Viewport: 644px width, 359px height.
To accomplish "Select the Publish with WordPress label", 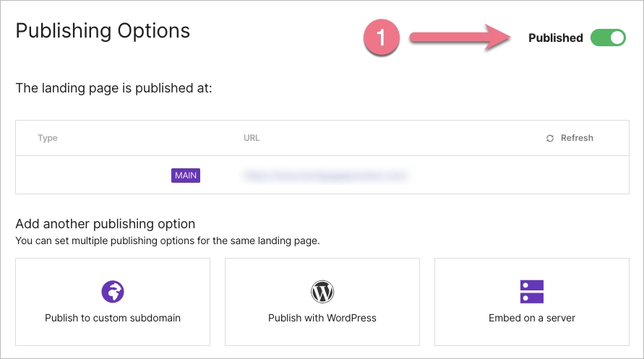I will pyautogui.click(x=322, y=318).
